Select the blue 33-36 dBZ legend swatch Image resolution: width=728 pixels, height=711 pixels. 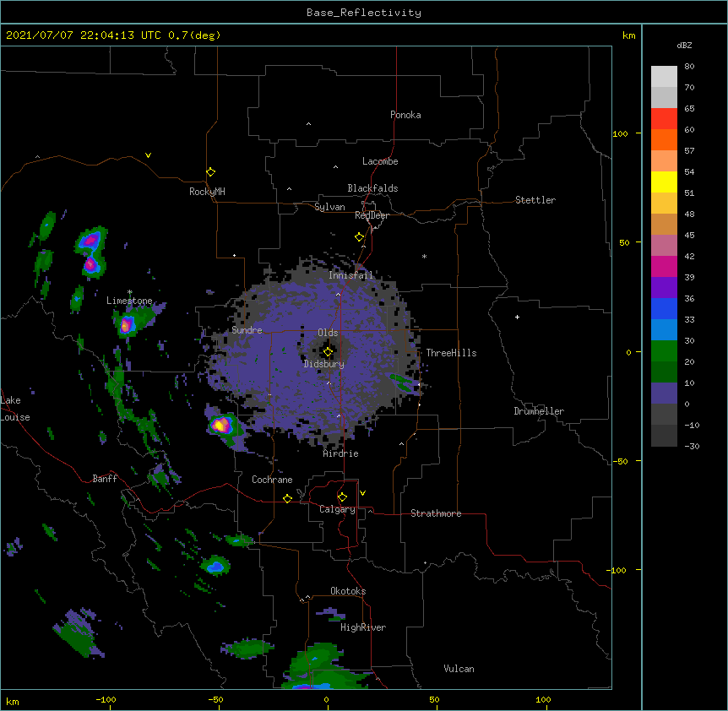click(x=664, y=308)
